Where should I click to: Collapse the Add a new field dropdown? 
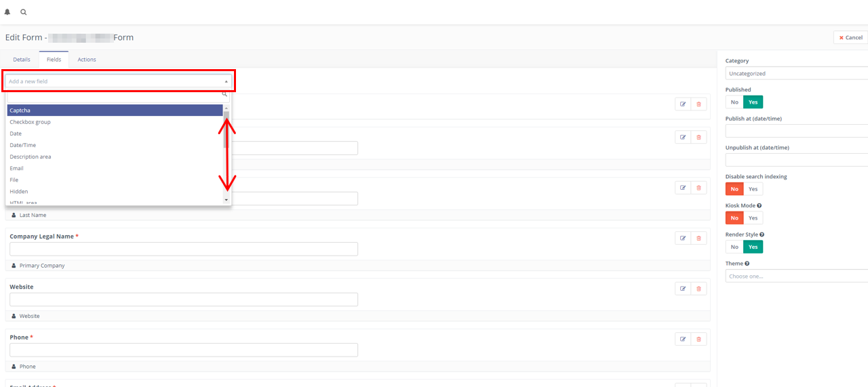[x=119, y=81]
